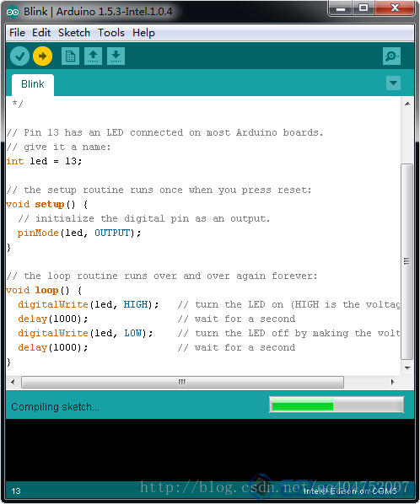
Task: Click 'digitalWrite(led, LOW);' code
Action: tap(85, 333)
